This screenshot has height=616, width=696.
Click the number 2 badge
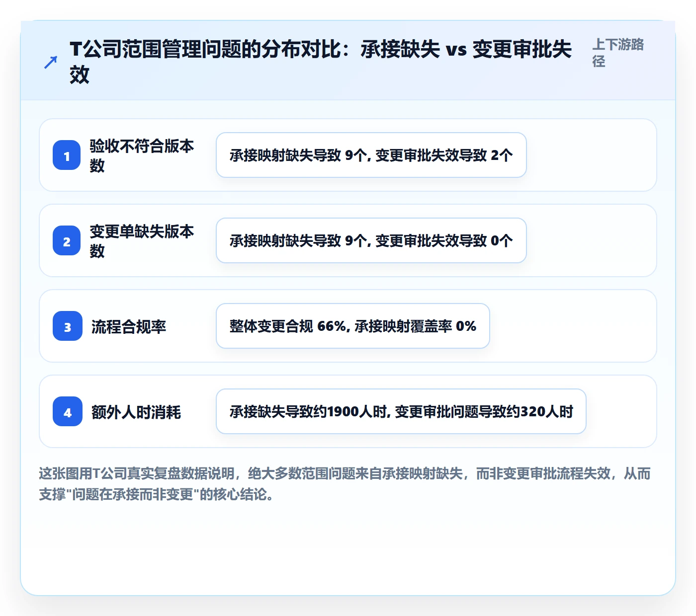coord(67,240)
